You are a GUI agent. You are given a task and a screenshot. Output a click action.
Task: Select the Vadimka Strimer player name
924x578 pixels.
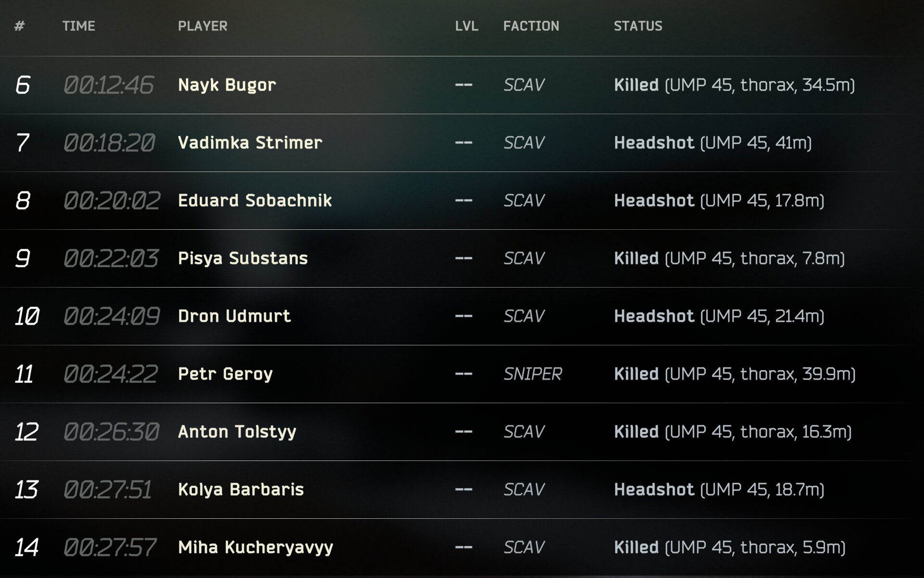250,143
